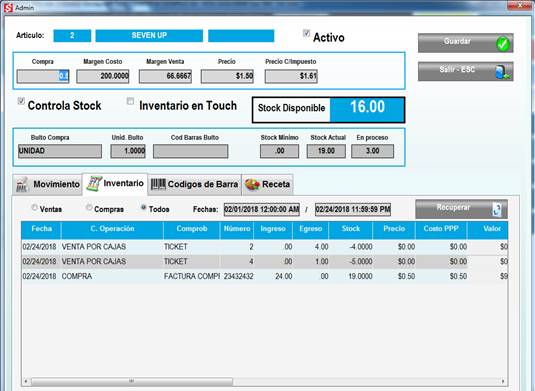Click the Unid. Bulto field showing 1.0000

(x=128, y=151)
